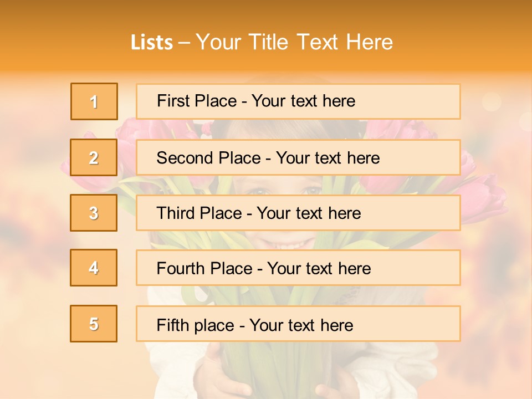Click the Third Place text box
The height and width of the screenshot is (399, 532).
[298, 213]
